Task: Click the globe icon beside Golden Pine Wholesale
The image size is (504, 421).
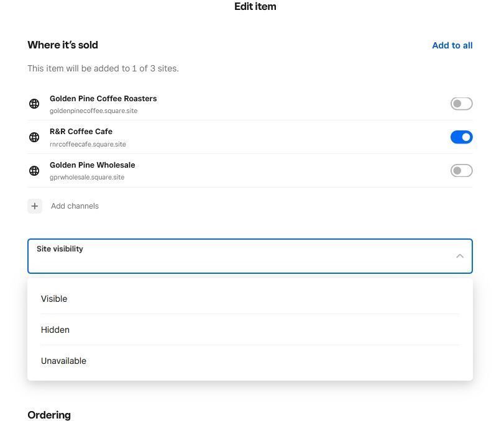Action: pos(35,171)
